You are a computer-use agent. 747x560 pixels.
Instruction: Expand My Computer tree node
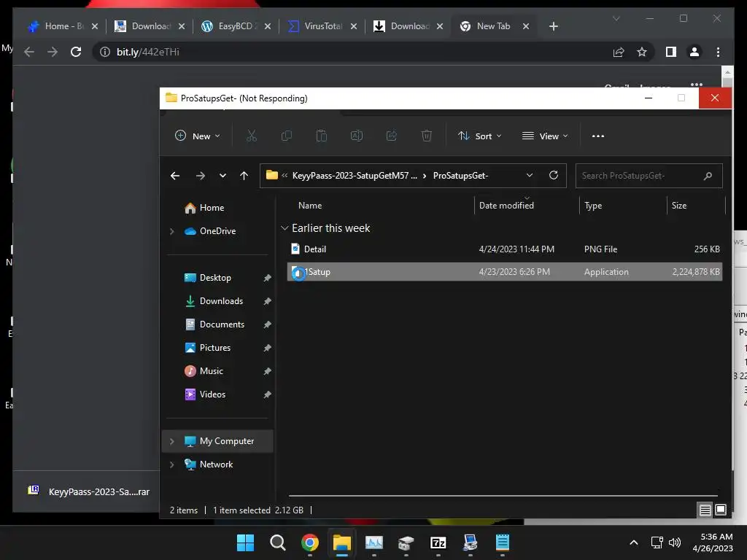click(x=172, y=441)
